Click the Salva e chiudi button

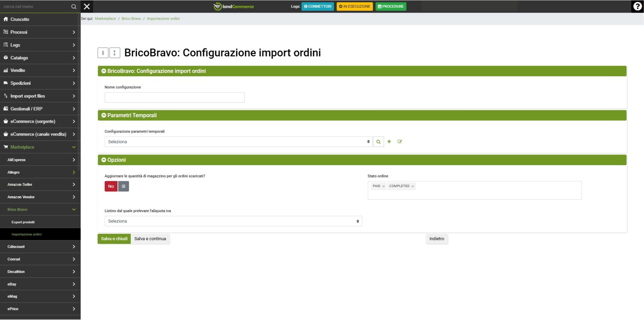[114, 239]
